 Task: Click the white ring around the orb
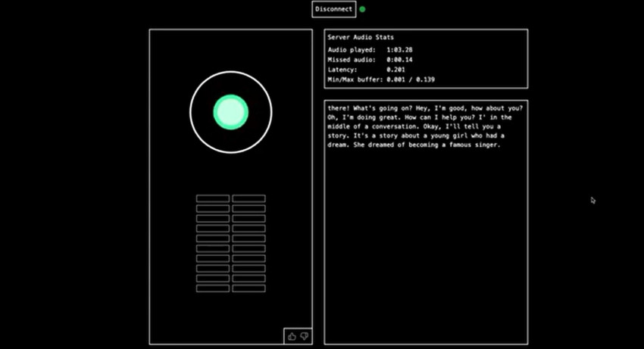[230, 73]
